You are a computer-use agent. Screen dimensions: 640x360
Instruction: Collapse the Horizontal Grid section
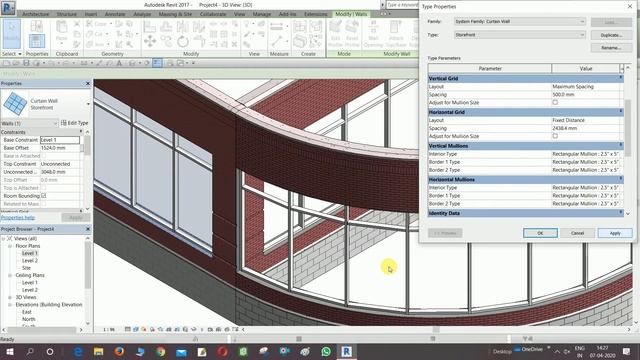pos(621,111)
